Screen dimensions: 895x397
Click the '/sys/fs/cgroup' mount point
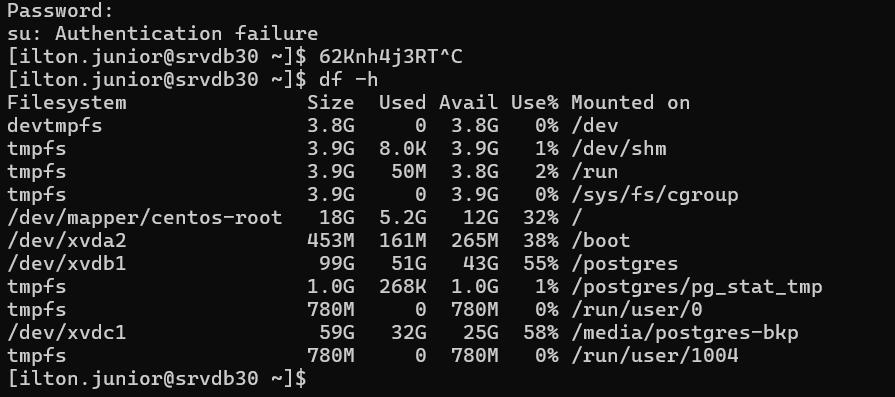[x=655, y=195]
